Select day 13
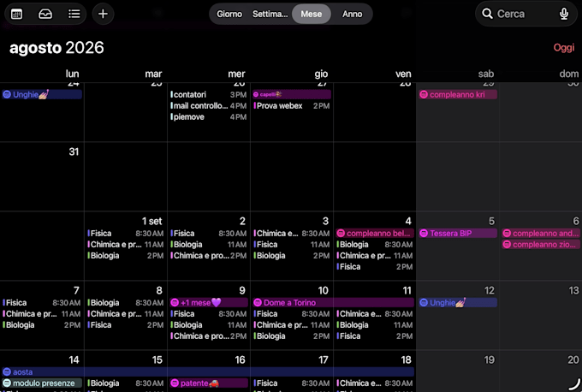The height and width of the screenshot is (392, 582). [573, 290]
